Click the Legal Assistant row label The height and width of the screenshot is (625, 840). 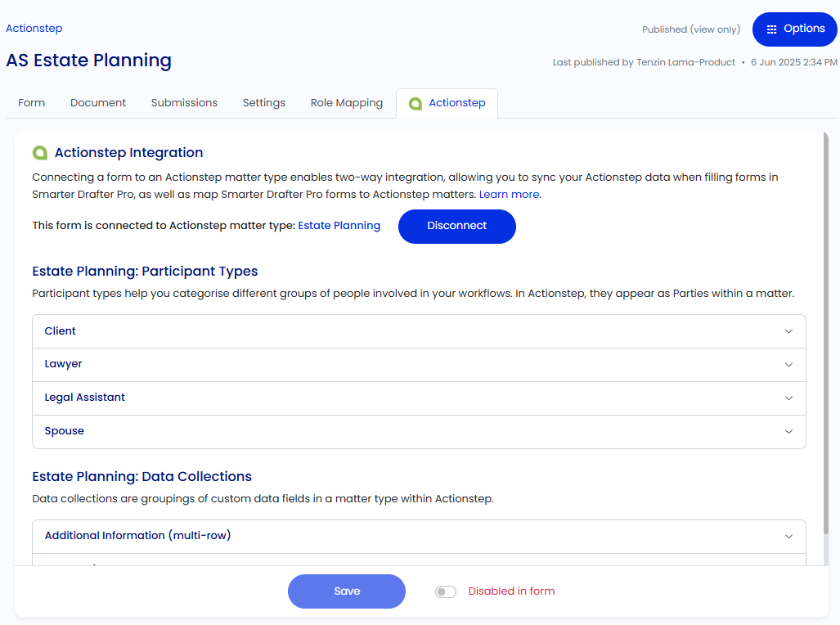point(84,398)
